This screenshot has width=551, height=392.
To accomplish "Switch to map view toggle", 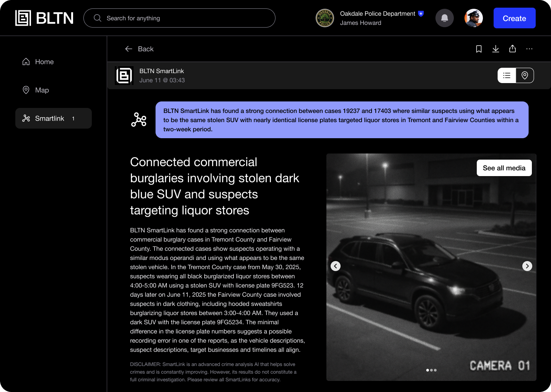I will tap(525, 75).
